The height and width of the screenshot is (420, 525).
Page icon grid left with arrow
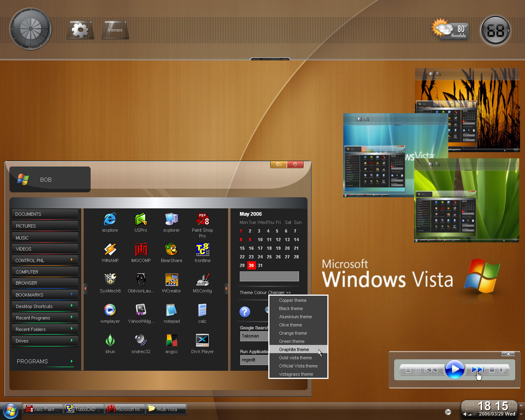point(85,288)
